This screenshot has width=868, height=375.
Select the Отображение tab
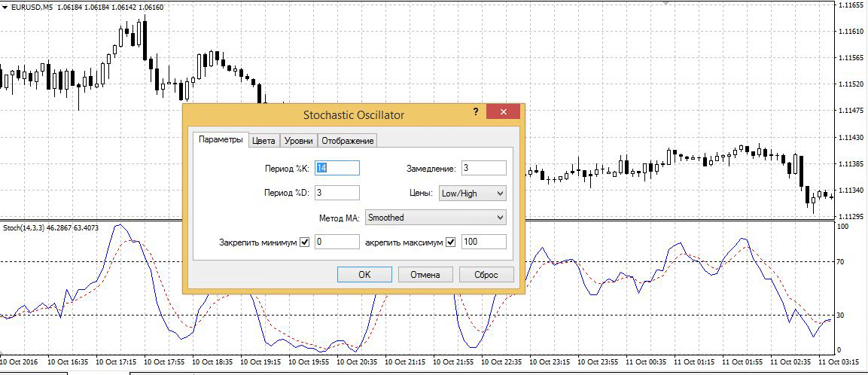point(346,141)
